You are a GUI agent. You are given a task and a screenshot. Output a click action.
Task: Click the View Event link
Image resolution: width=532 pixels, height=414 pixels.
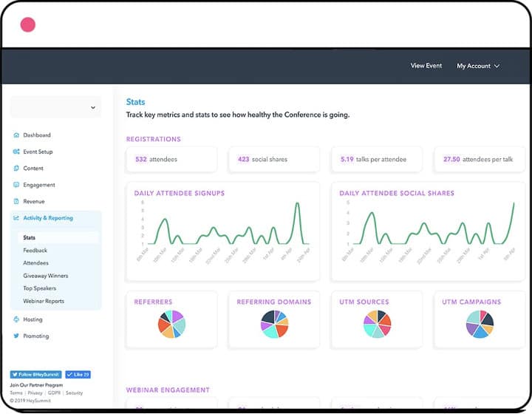426,66
